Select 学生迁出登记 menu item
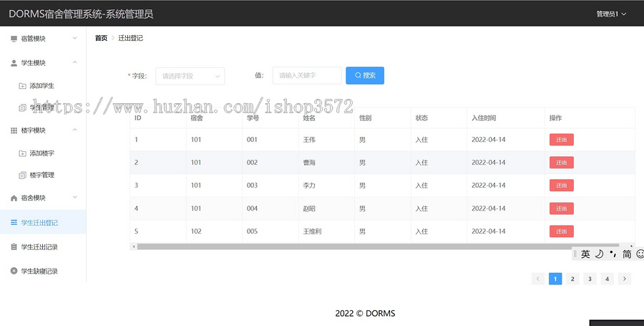The width and height of the screenshot is (644, 326). point(43,222)
